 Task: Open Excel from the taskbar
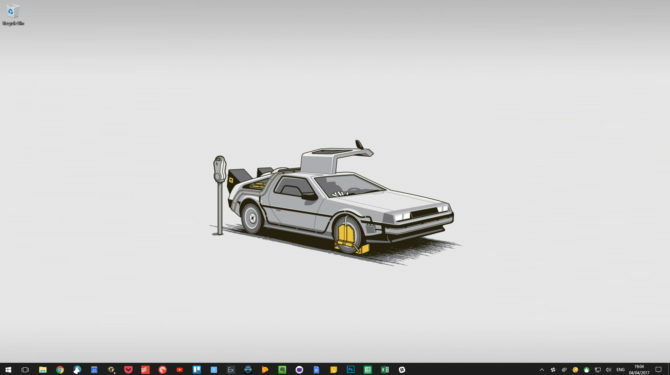(385, 369)
